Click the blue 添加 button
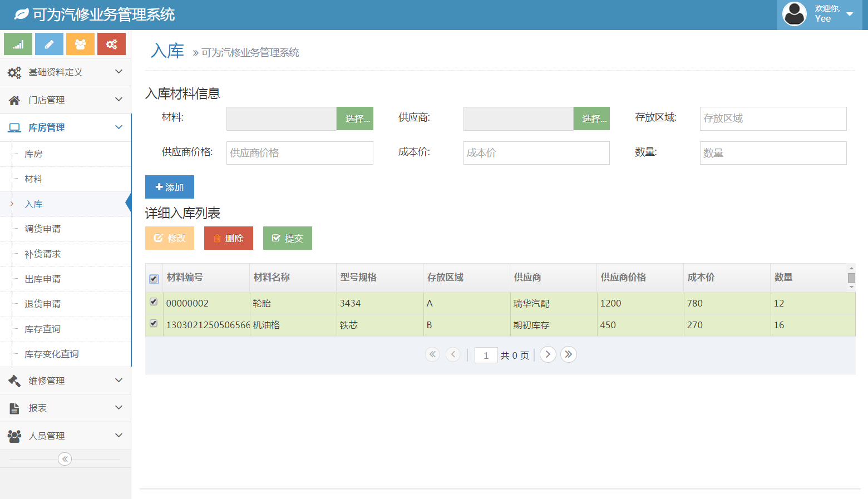 coord(170,187)
